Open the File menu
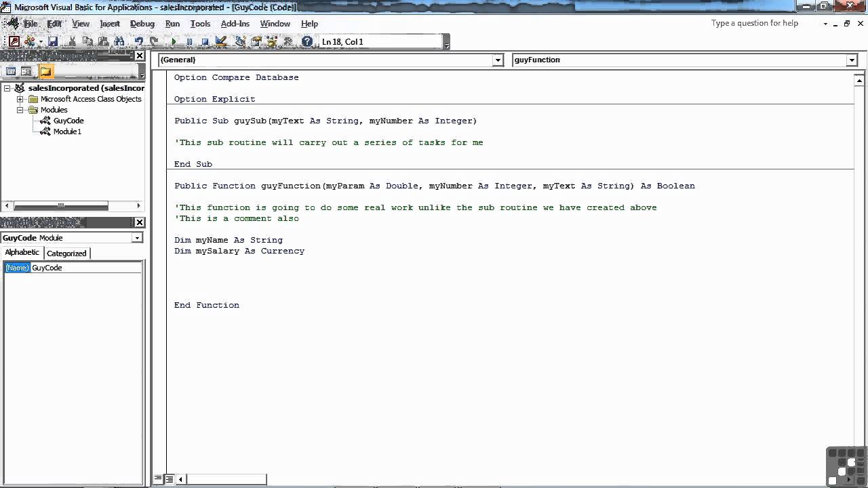 click(x=31, y=23)
